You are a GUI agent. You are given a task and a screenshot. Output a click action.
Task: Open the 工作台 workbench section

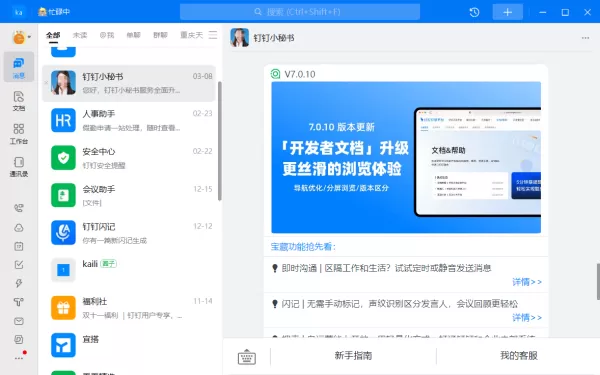pos(19,134)
